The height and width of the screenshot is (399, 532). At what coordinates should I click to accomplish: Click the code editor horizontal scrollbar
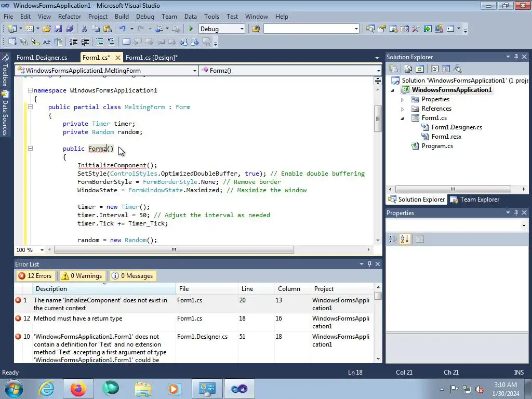[x=174, y=250]
